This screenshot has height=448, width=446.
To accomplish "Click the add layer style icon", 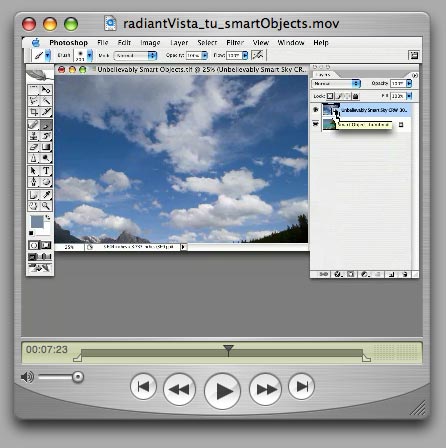I will [338, 274].
